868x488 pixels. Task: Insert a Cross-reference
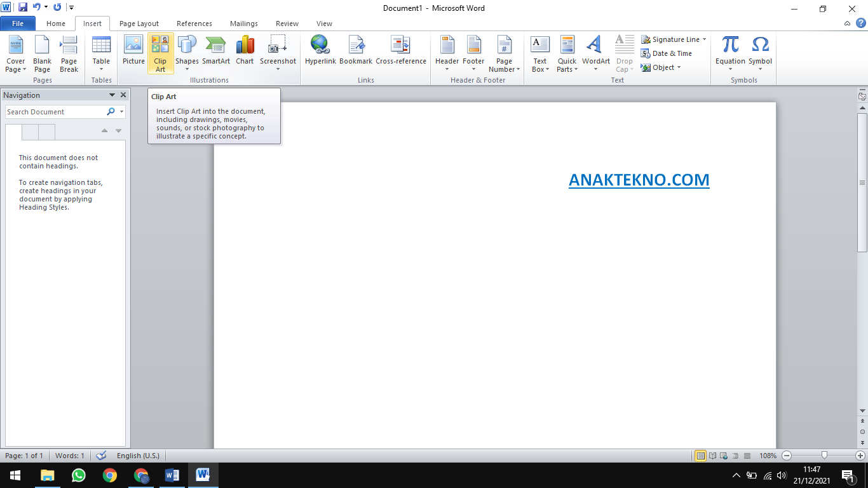coord(401,54)
